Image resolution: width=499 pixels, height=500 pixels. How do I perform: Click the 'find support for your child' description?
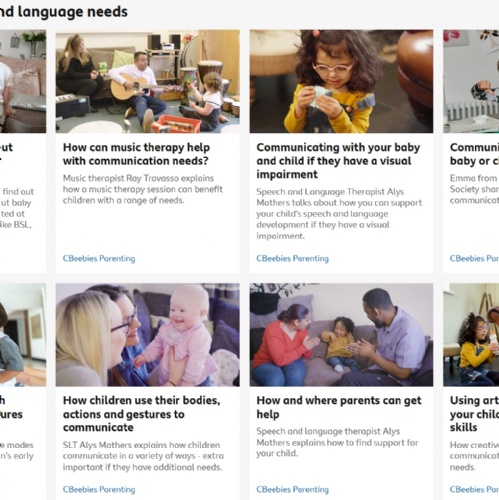(x=337, y=442)
